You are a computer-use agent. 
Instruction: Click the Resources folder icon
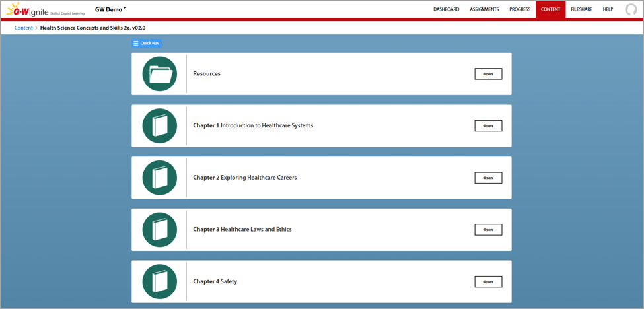[159, 74]
